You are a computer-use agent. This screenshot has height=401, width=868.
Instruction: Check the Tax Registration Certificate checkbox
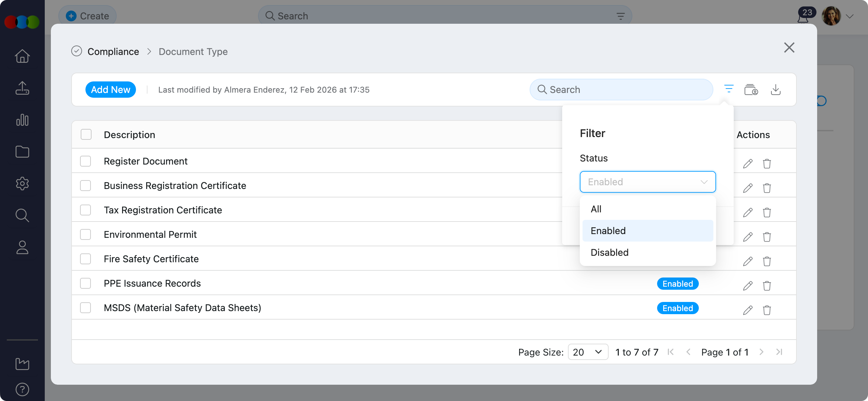[x=85, y=210]
